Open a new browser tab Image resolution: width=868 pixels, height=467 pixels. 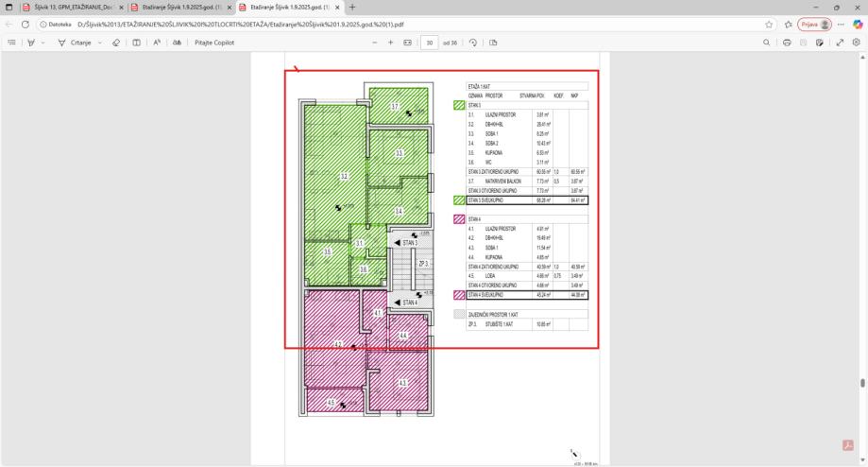(352, 8)
